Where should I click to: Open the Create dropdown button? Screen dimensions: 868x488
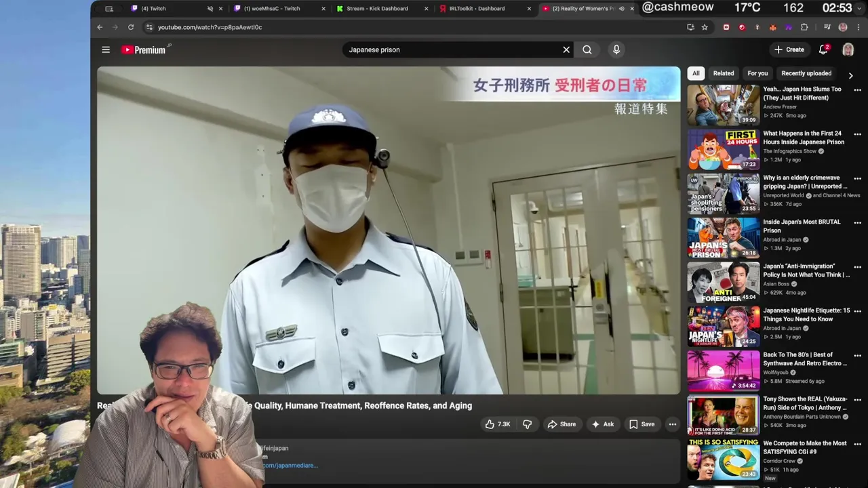click(x=789, y=49)
